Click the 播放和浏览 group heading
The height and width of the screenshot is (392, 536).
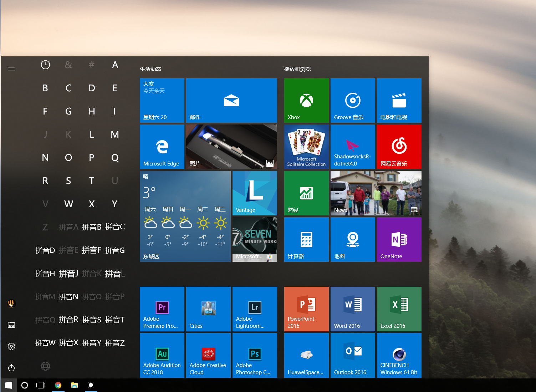pyautogui.click(x=297, y=69)
